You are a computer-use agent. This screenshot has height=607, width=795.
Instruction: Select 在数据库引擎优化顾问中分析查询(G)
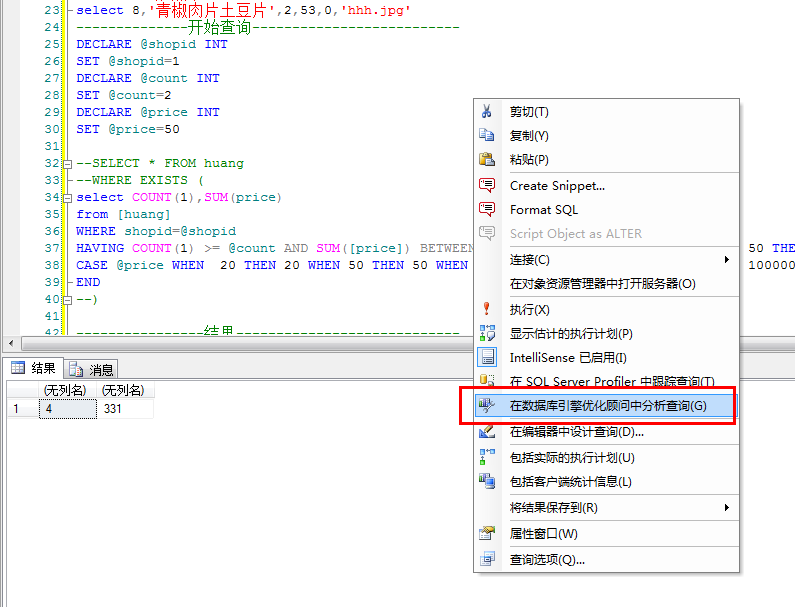[x=606, y=406]
